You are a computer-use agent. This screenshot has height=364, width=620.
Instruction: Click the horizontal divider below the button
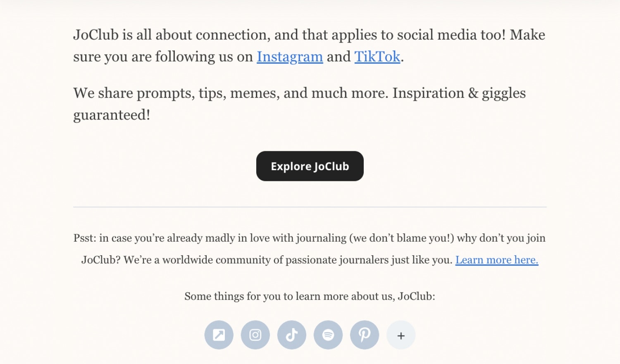(310, 207)
